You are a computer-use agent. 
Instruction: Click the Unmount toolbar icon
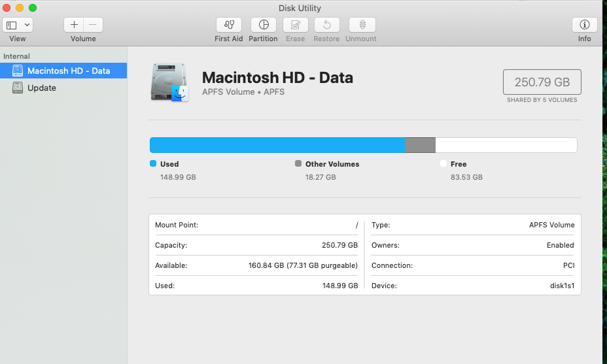(362, 25)
